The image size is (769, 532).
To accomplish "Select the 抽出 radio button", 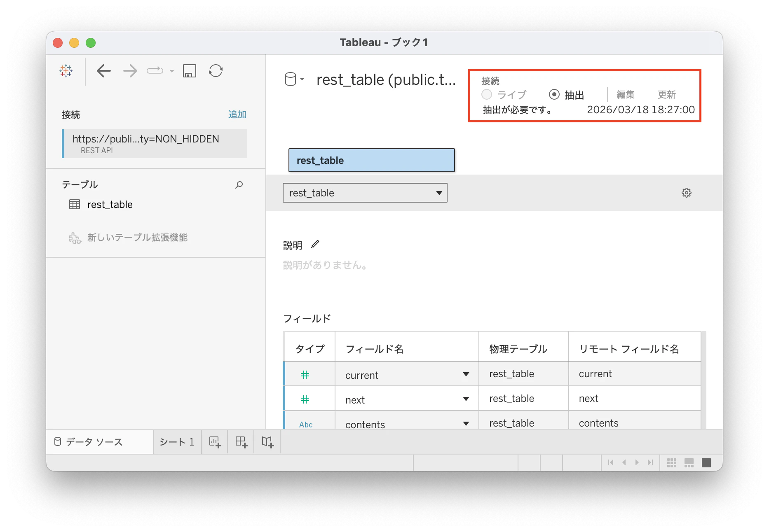I will coord(554,95).
